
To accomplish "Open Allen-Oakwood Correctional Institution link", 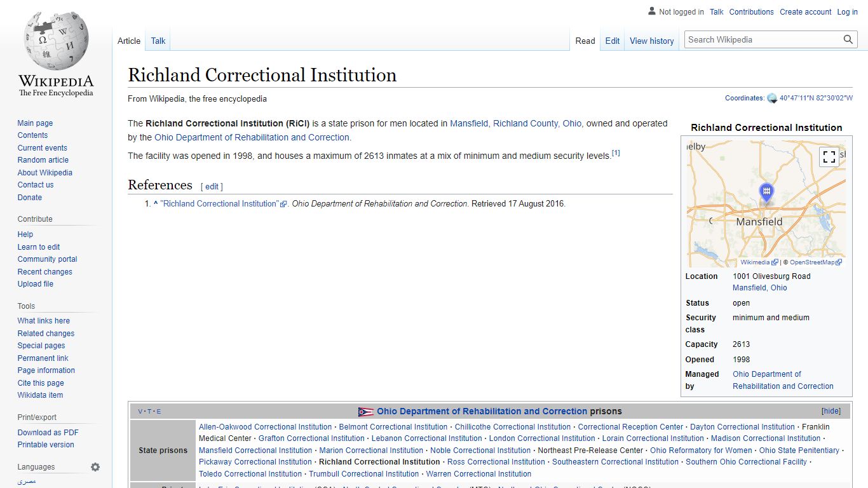I will 265,427.
